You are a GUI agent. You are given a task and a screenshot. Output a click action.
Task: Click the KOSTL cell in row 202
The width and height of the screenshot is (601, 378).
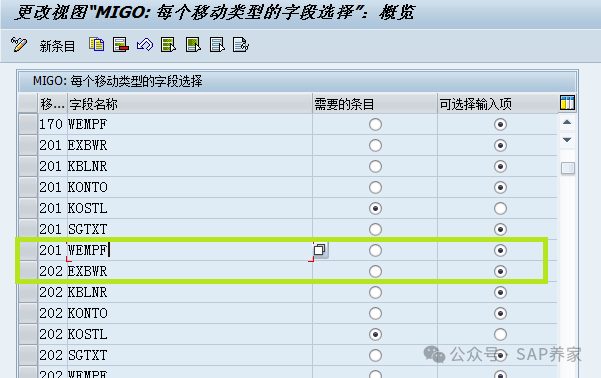pos(190,334)
